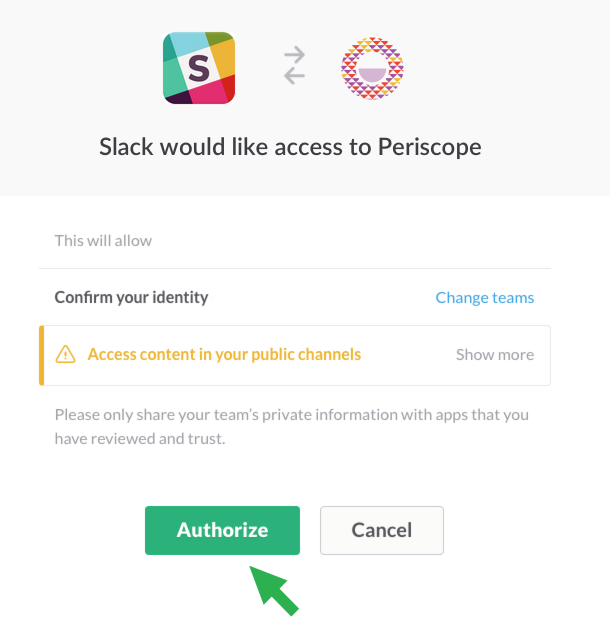Click the Slack app logo
The height and width of the screenshot is (634, 610).
tap(199, 68)
